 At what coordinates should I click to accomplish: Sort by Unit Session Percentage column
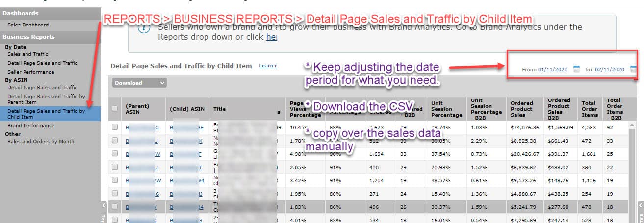coord(446,108)
